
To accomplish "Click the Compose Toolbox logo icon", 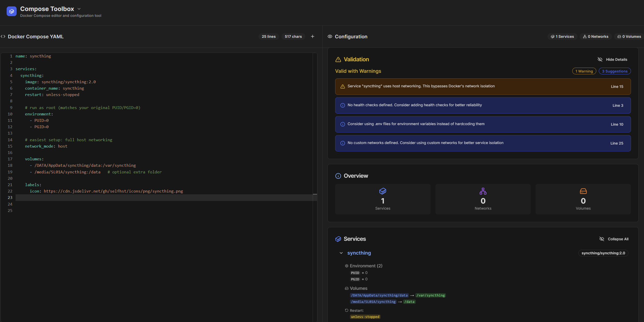I will 11,11.
